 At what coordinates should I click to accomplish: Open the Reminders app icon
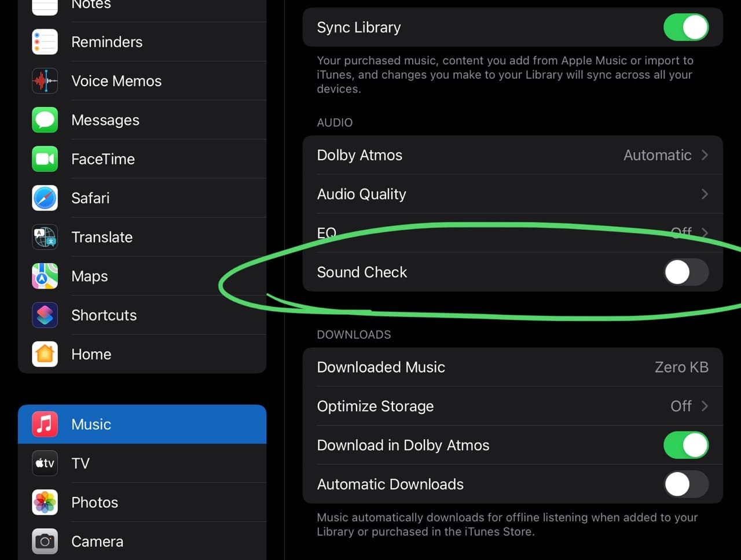45,42
